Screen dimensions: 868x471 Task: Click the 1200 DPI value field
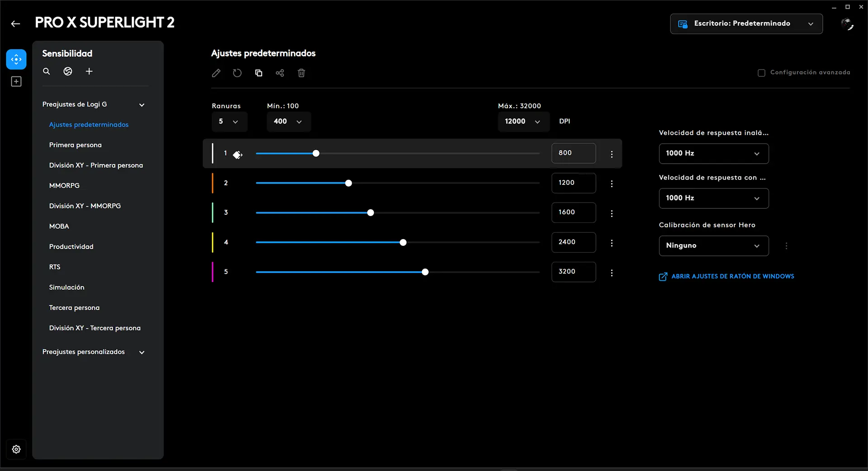(x=573, y=183)
